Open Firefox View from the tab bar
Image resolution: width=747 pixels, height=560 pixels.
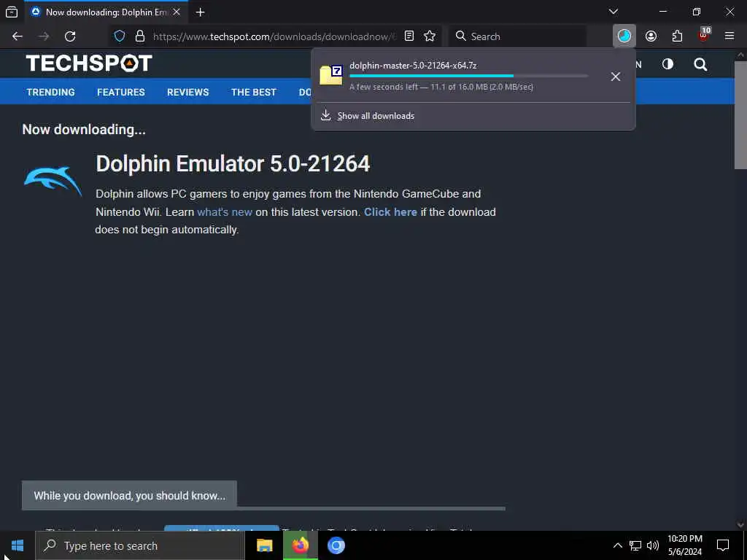coord(12,12)
